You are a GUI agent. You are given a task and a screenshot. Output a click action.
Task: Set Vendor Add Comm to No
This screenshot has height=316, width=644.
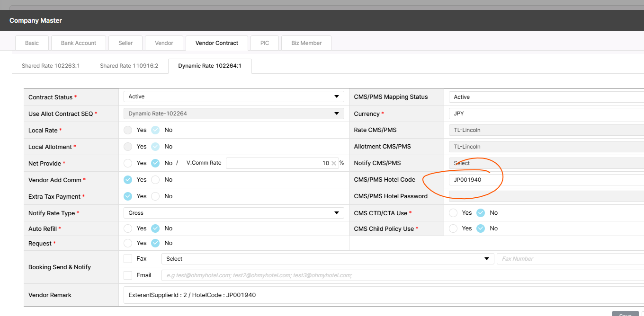coord(155,180)
